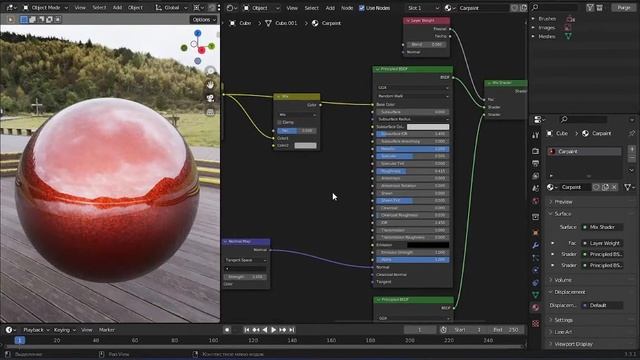The width and height of the screenshot is (640, 360).
Task: Open the Add menu in 3D viewport header
Action: click(117, 7)
